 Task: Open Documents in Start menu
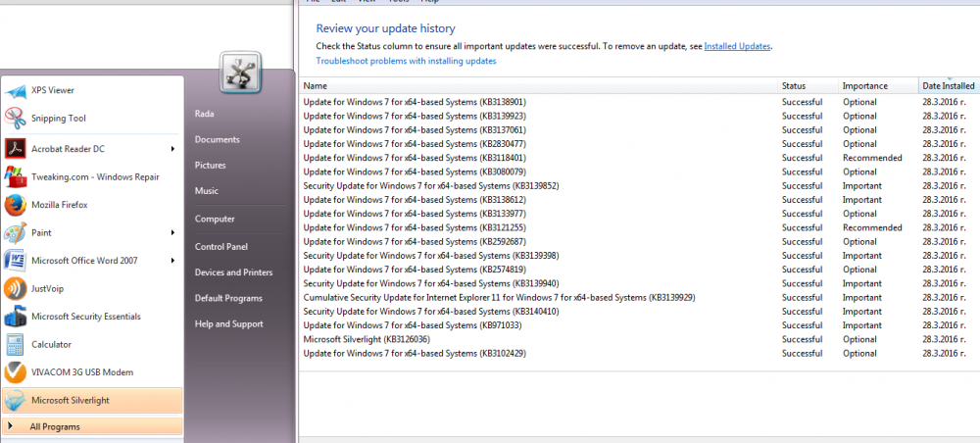tap(217, 139)
